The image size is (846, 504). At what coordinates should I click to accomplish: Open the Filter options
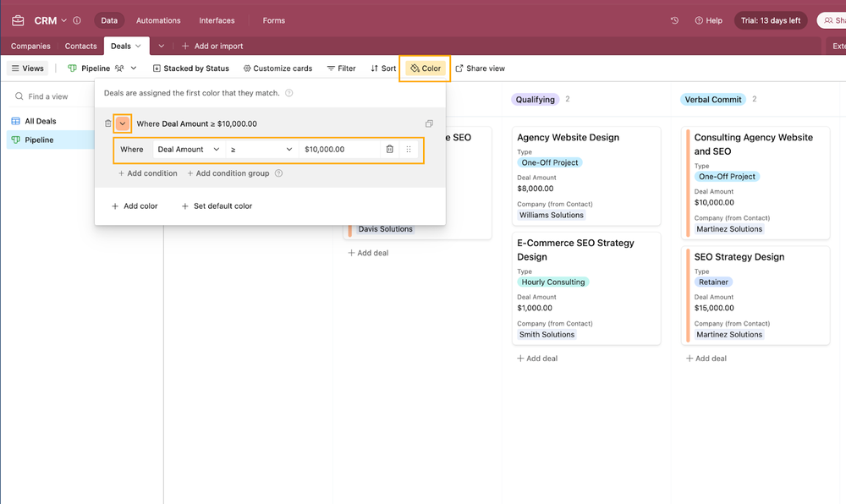pyautogui.click(x=341, y=68)
